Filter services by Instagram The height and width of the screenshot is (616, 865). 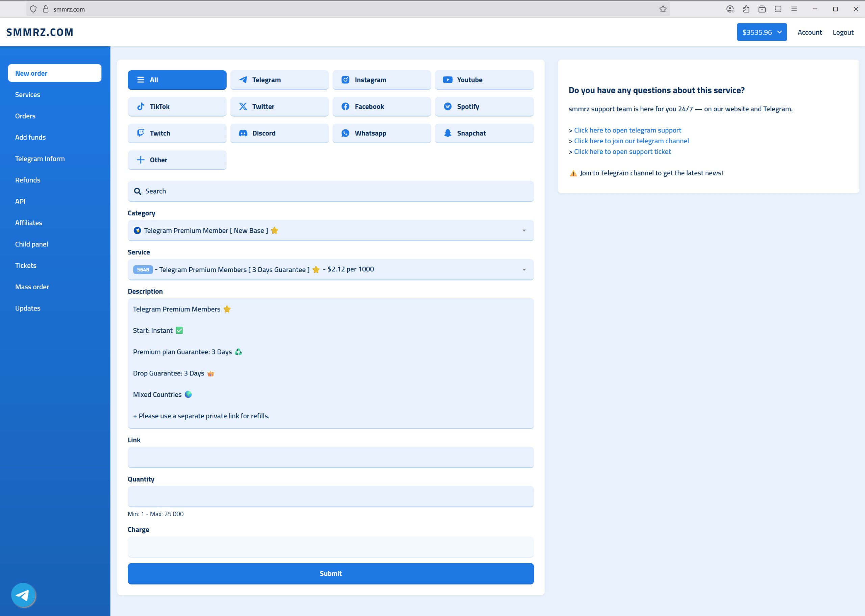pyautogui.click(x=381, y=80)
